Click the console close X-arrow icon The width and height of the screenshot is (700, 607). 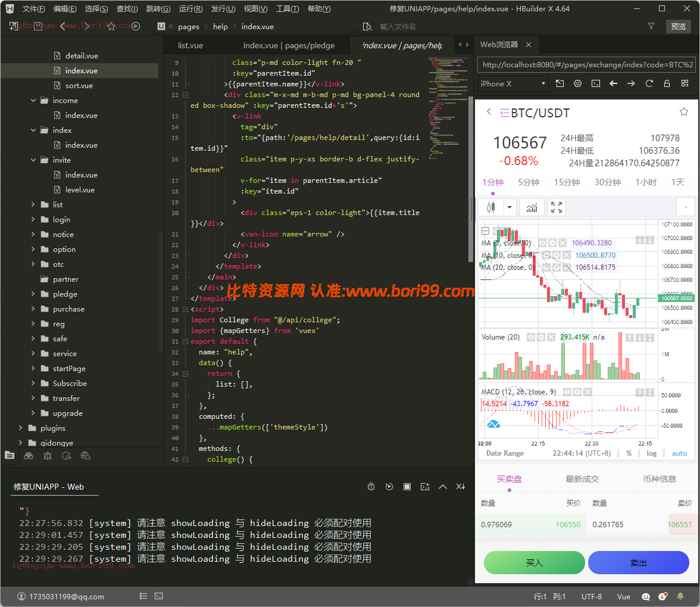[461, 487]
